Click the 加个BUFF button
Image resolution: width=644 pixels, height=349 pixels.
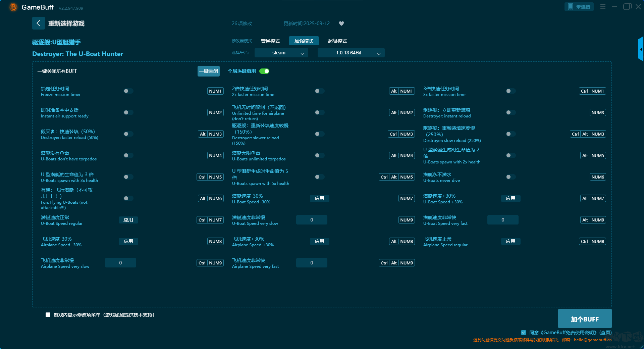585,319
